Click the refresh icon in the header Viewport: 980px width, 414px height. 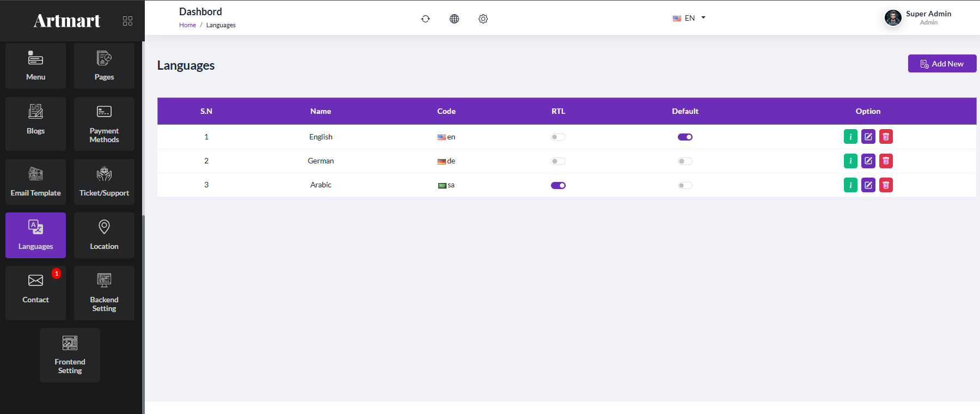[426, 19]
